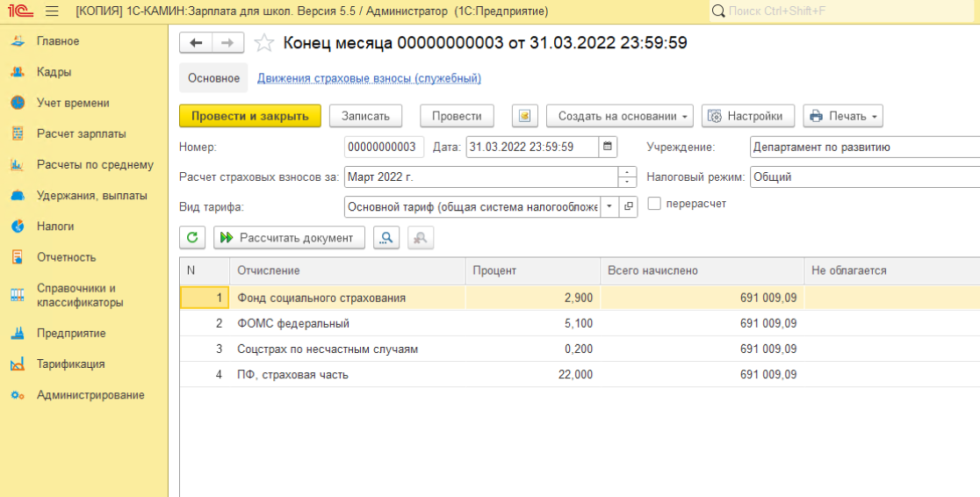
Task: Click the Удержания, выплаты icon
Action: click(x=18, y=195)
